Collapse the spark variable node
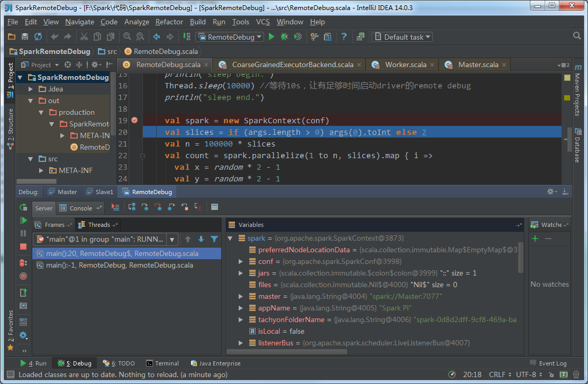Image resolution: width=588 pixels, height=384 pixels. (230, 238)
